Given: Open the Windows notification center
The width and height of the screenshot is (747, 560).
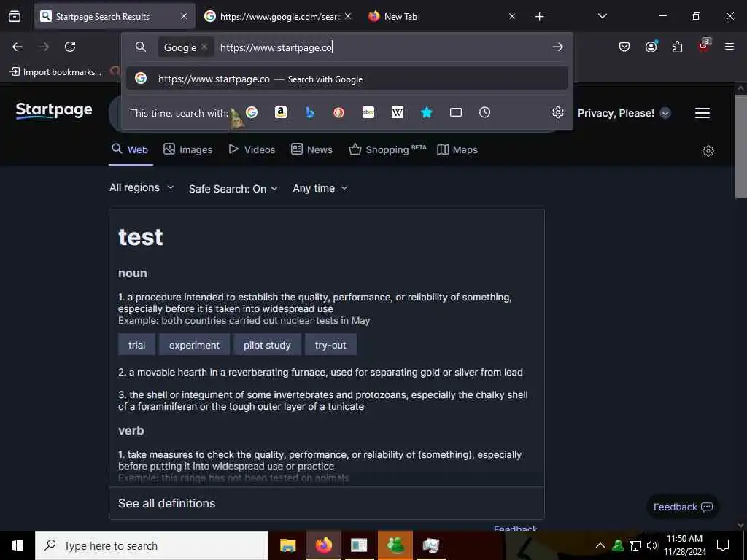Looking at the screenshot, I should (x=723, y=545).
